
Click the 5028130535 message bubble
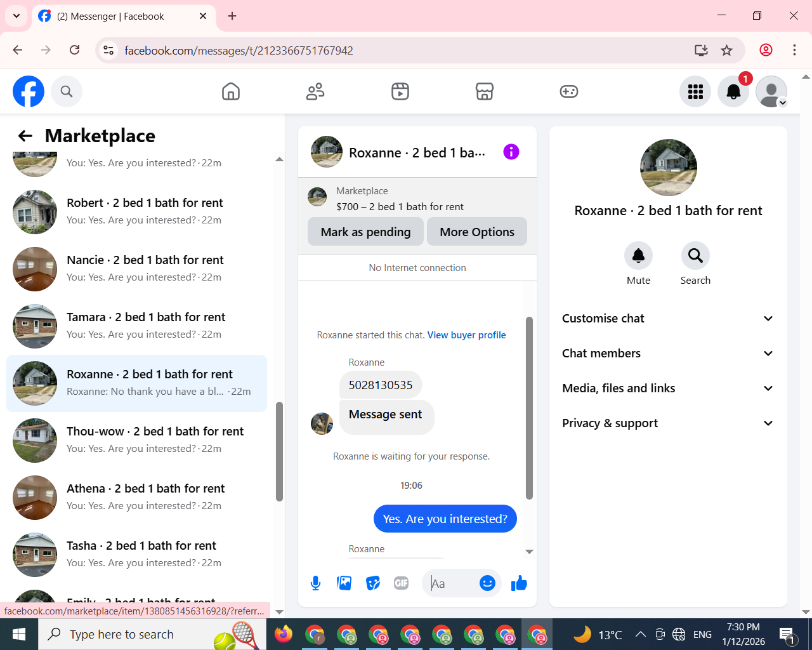tap(381, 385)
